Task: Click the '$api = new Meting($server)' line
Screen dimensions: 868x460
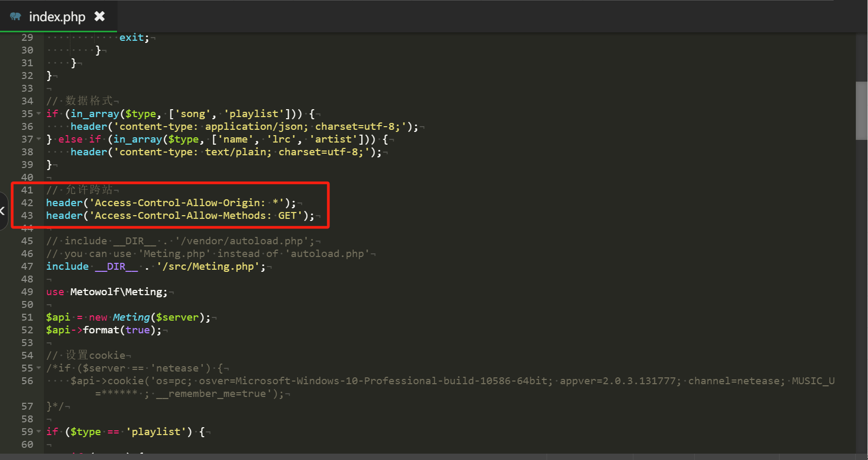Action: (x=128, y=317)
